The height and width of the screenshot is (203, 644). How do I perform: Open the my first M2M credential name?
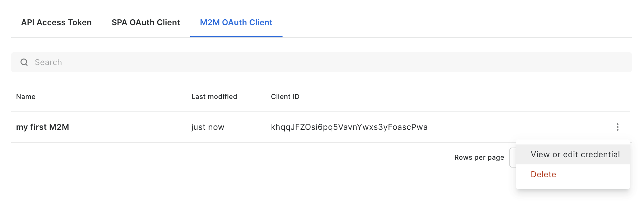pyautogui.click(x=43, y=127)
